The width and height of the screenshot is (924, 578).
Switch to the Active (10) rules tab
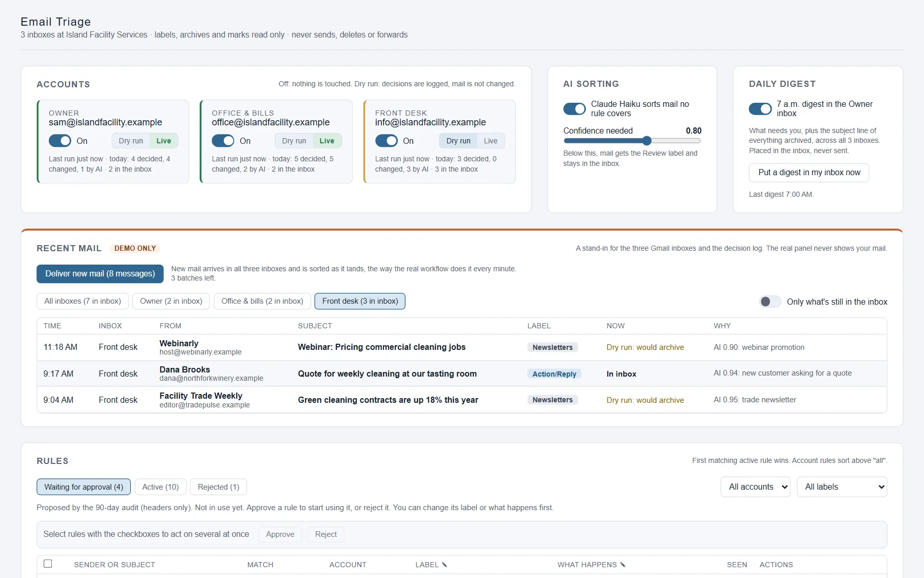[161, 487]
